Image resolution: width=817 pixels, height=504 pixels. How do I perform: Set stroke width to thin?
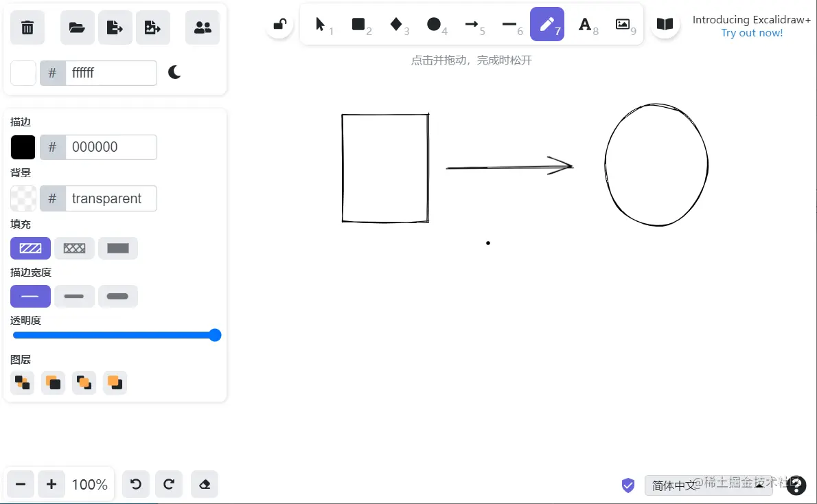(x=30, y=296)
